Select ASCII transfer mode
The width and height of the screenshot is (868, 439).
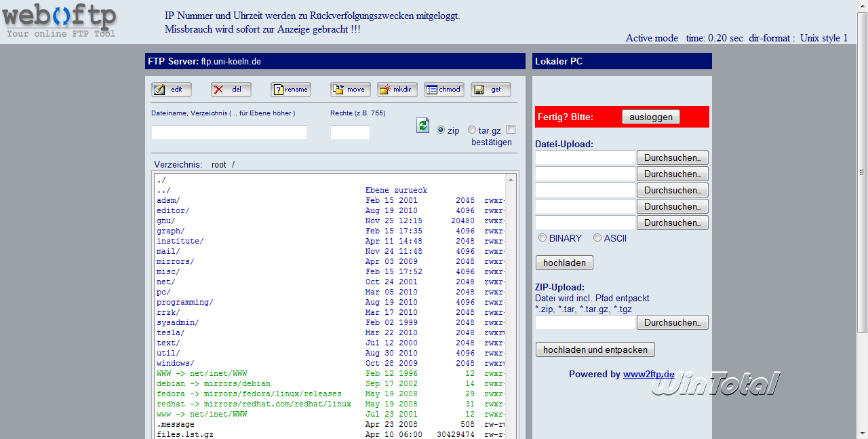[597, 238]
